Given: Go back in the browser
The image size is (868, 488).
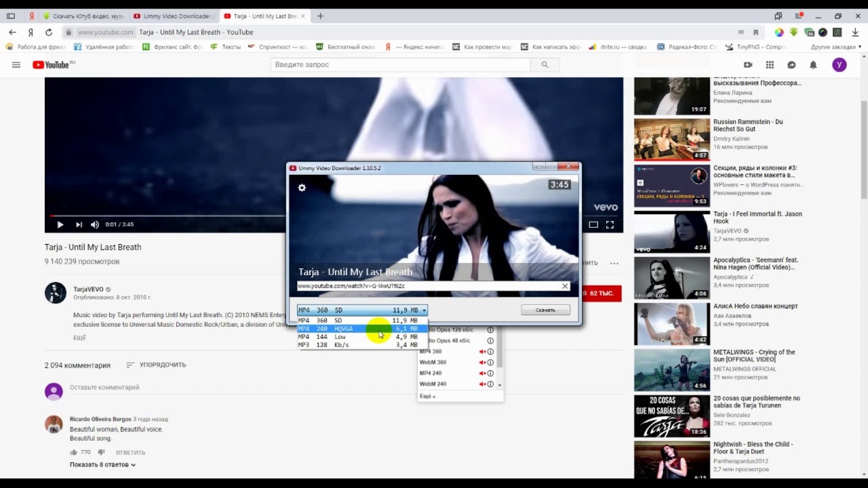Looking at the screenshot, I should (12, 32).
